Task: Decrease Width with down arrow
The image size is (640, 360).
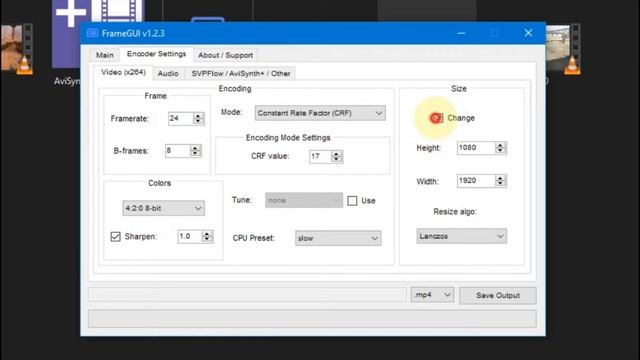Action: (x=500, y=184)
